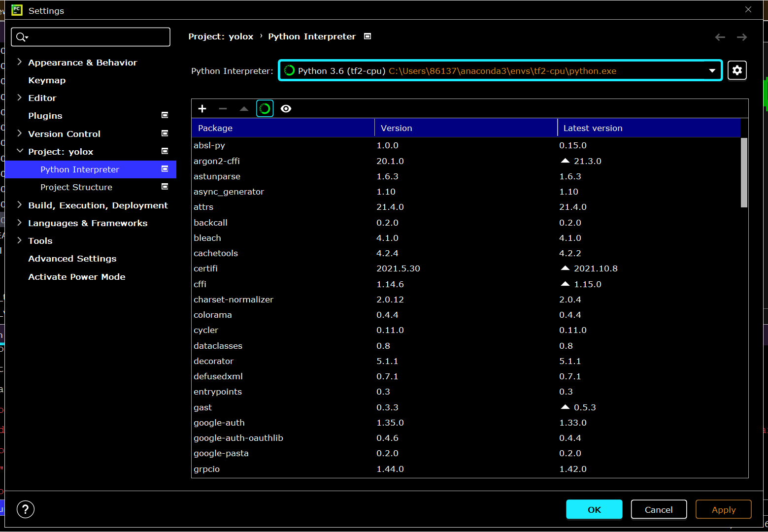This screenshot has width=768, height=532.
Task: Click the install package plus icon
Action: [202, 109]
